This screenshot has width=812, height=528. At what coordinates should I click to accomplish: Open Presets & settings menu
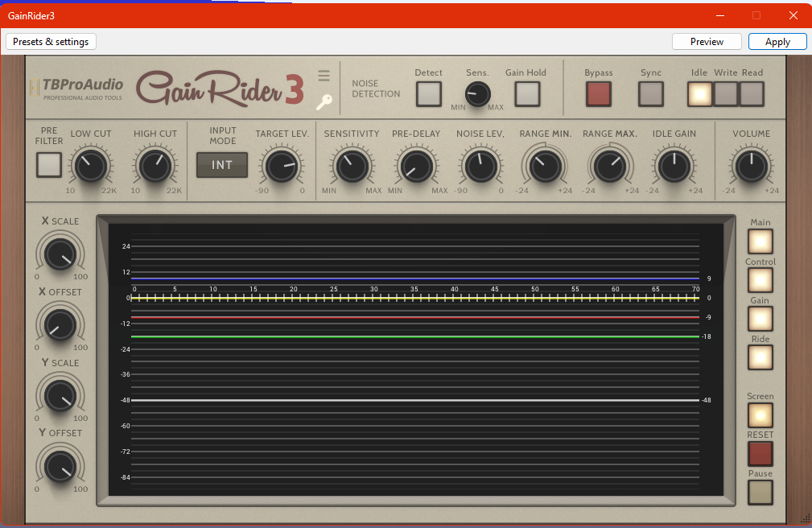click(x=51, y=42)
